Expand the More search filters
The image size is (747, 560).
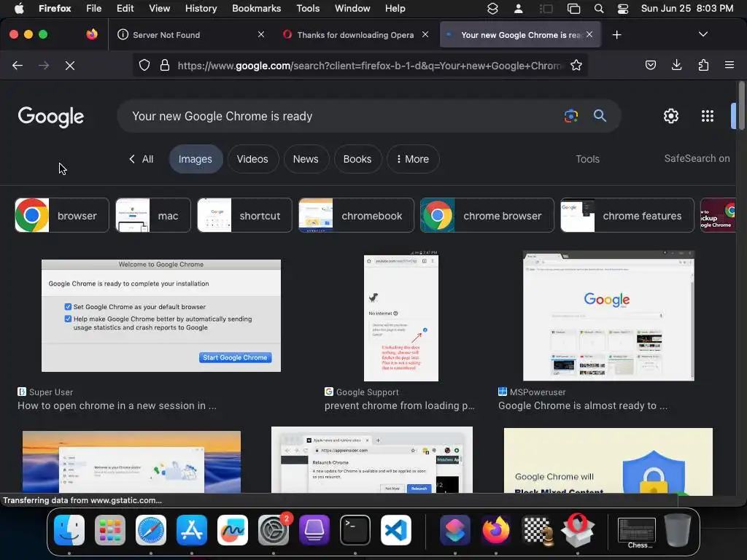pos(413,159)
